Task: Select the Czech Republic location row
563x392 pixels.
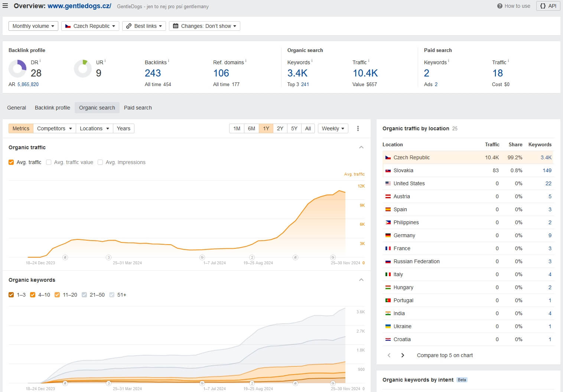Action: click(468, 157)
